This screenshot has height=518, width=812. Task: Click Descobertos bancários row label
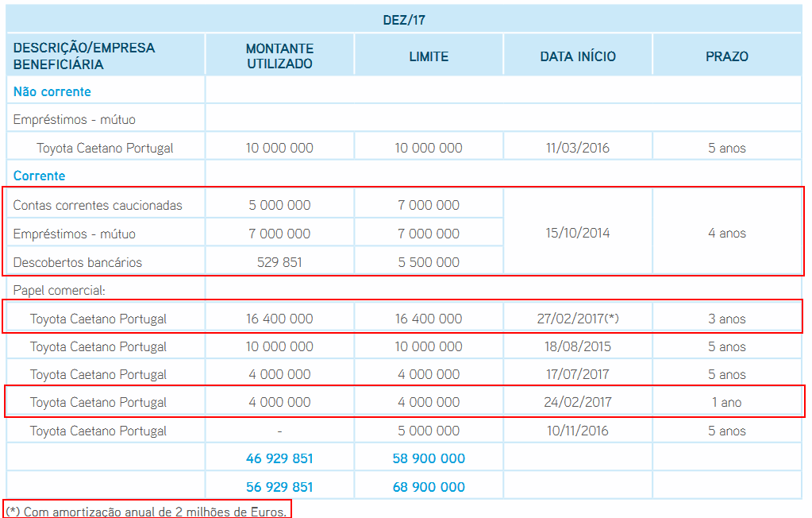point(77,262)
